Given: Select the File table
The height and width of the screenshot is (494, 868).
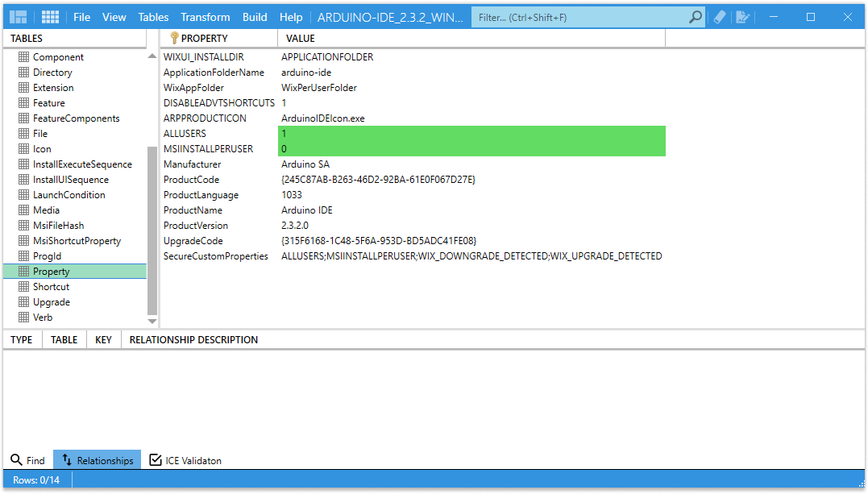Looking at the screenshot, I should tap(40, 134).
